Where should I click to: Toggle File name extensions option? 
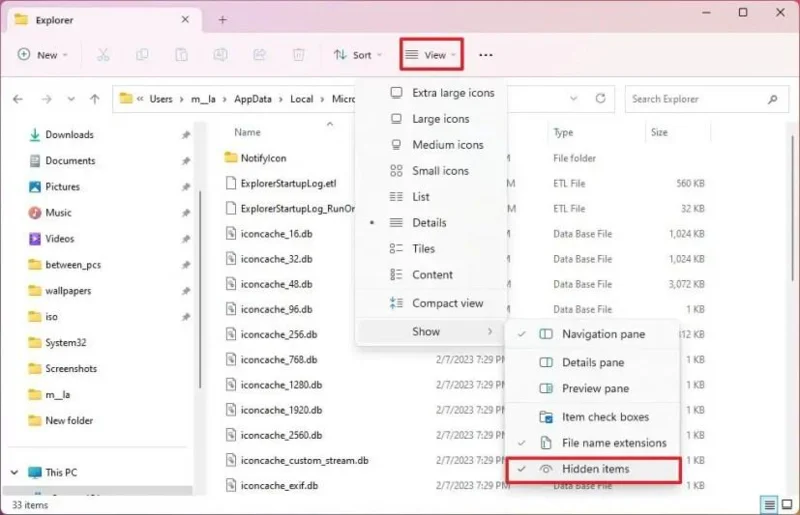(x=593, y=443)
